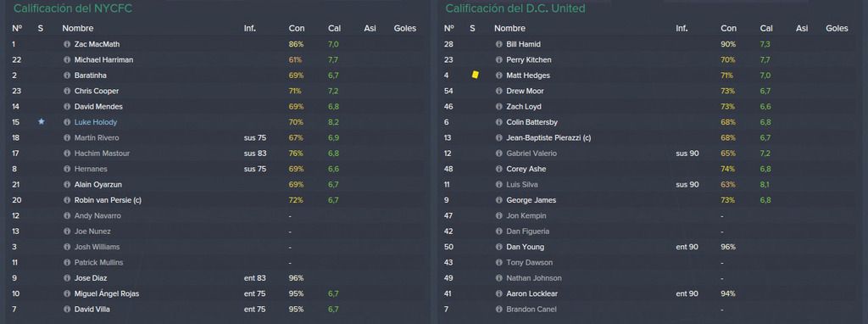Click info icon beside David Villa
868x324 pixels.
point(67,309)
